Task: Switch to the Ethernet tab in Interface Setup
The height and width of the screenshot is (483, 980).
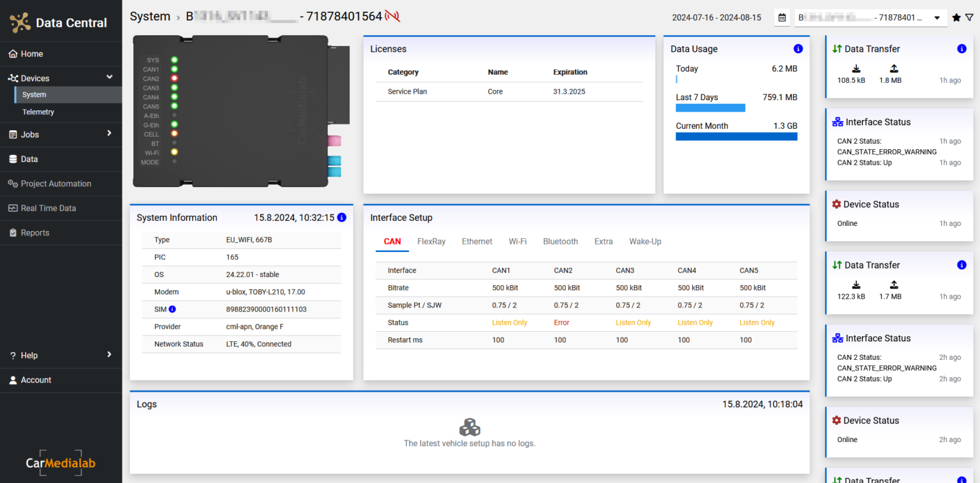Action: point(477,241)
